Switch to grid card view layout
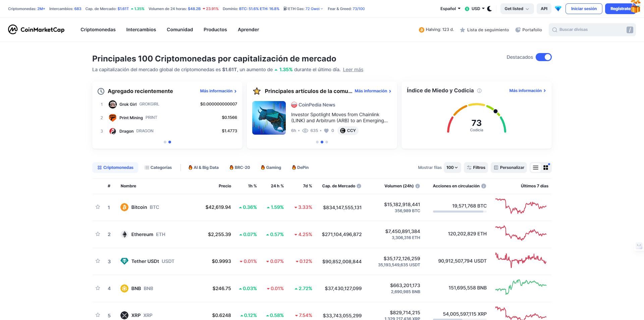644x320 pixels. tap(546, 167)
